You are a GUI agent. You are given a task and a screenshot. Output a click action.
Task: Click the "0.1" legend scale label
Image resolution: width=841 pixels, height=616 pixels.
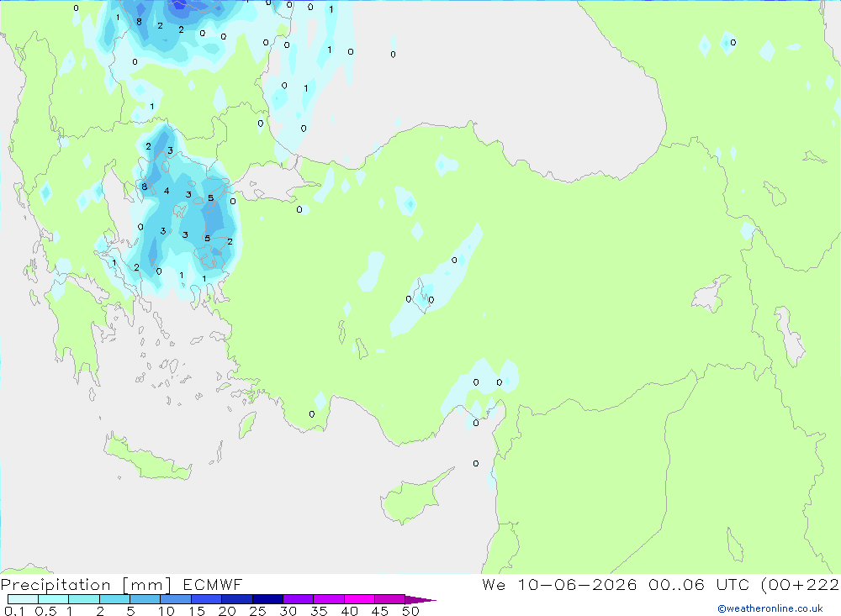[x=14, y=611]
